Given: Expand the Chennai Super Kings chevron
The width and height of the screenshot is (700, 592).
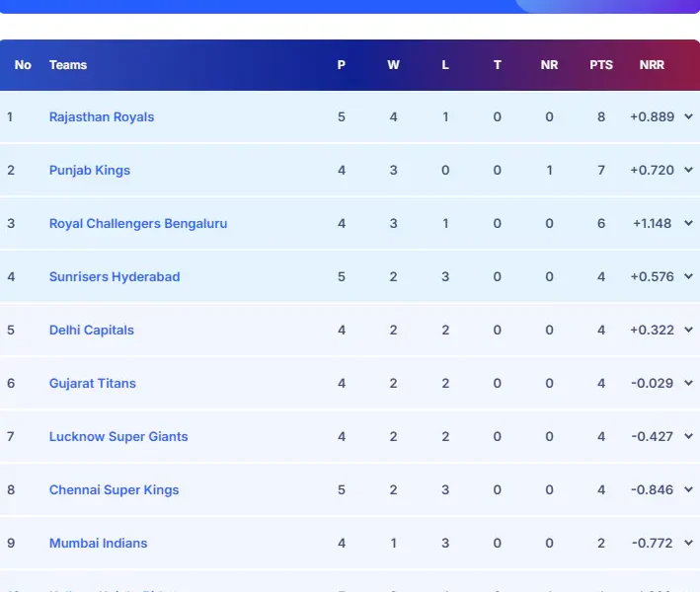Looking at the screenshot, I should click(x=688, y=489).
